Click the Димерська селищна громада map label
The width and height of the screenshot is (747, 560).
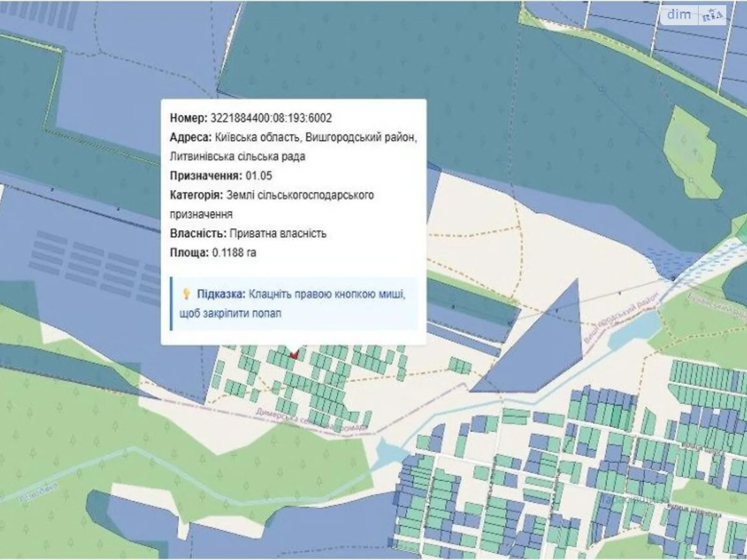tap(310, 420)
